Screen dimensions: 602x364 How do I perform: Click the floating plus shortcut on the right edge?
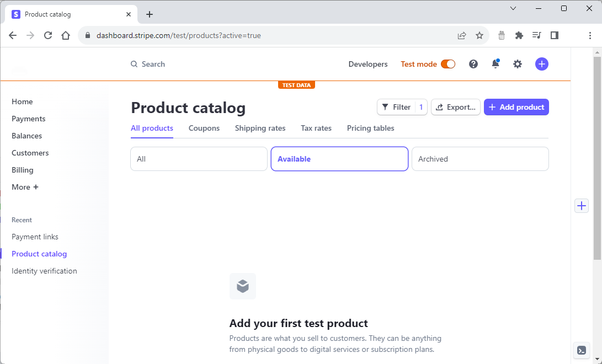tap(581, 206)
